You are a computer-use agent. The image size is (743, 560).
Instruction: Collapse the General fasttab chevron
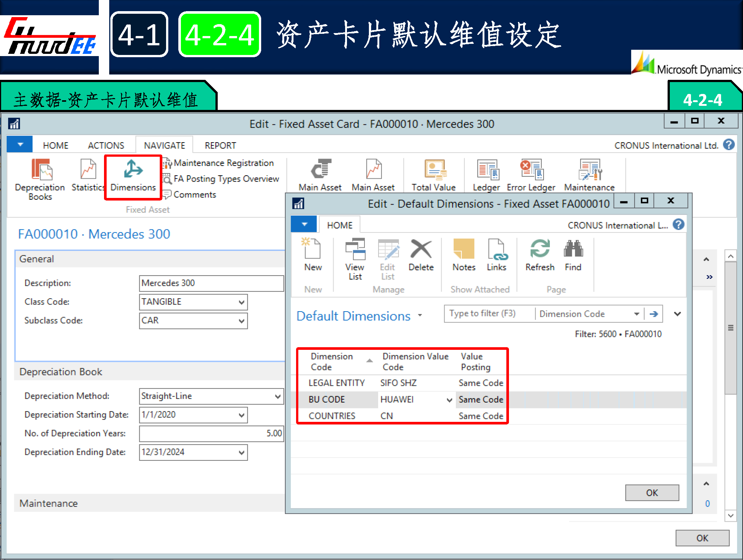tap(706, 259)
